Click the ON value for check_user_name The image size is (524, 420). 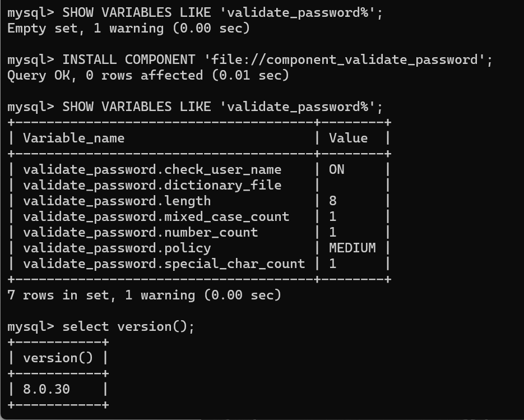pos(336,169)
